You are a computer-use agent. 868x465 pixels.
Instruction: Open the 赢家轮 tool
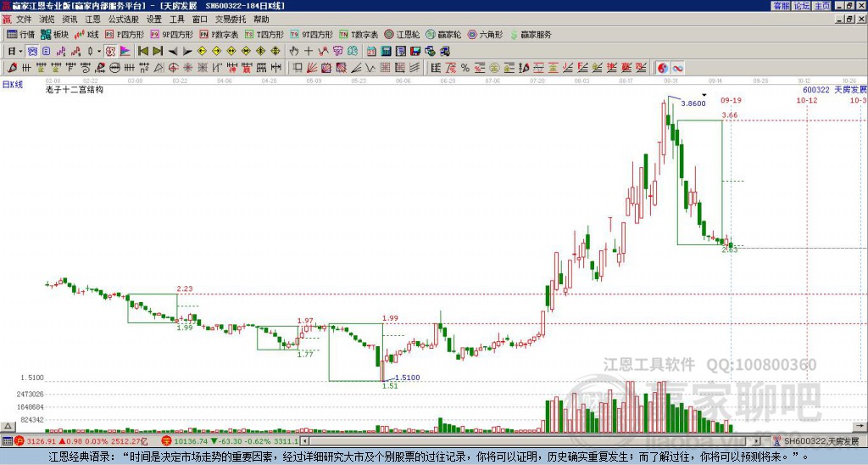click(444, 34)
